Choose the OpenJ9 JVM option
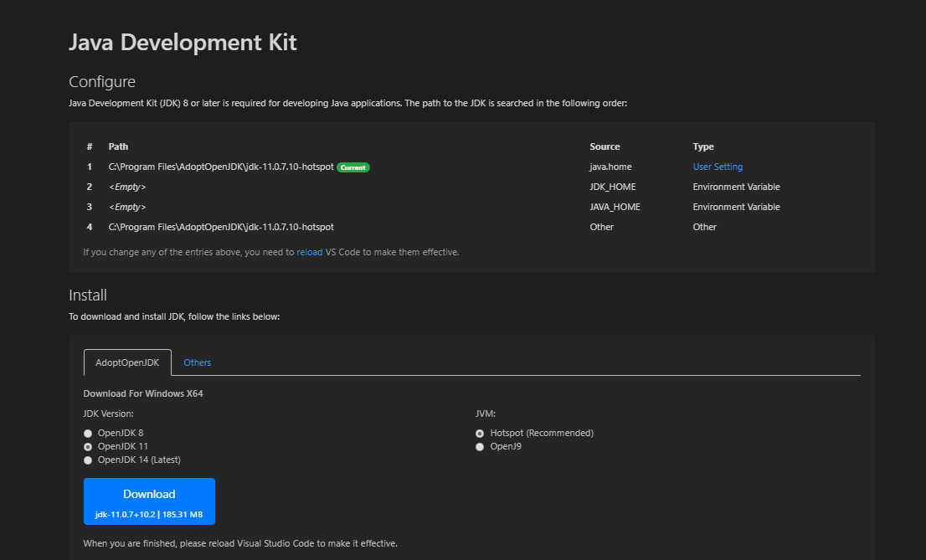 coord(480,447)
